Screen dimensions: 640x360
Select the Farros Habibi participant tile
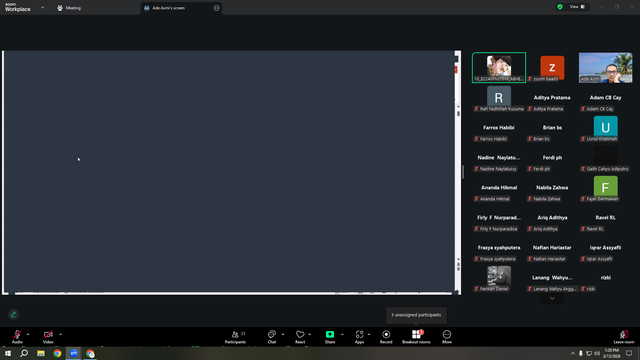click(499, 128)
